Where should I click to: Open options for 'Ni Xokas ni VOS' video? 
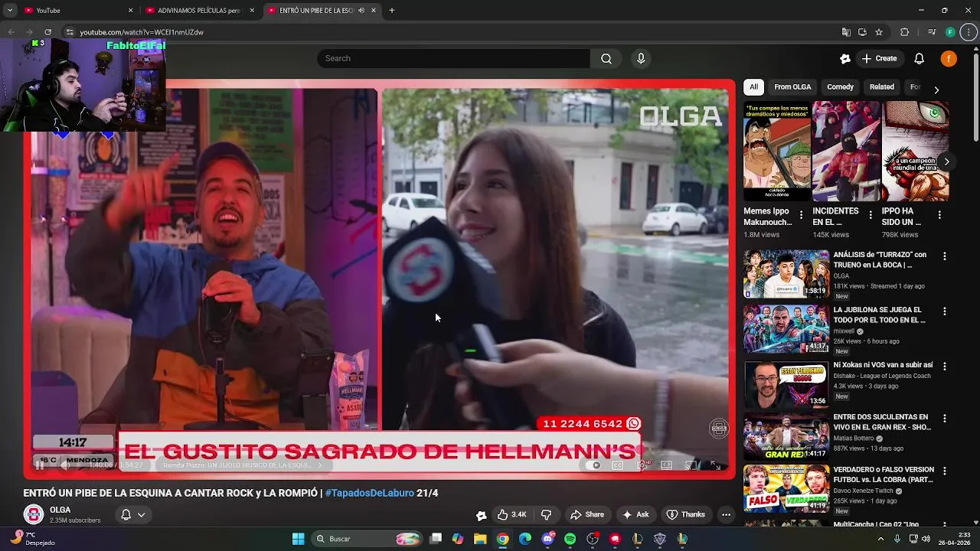(x=944, y=365)
